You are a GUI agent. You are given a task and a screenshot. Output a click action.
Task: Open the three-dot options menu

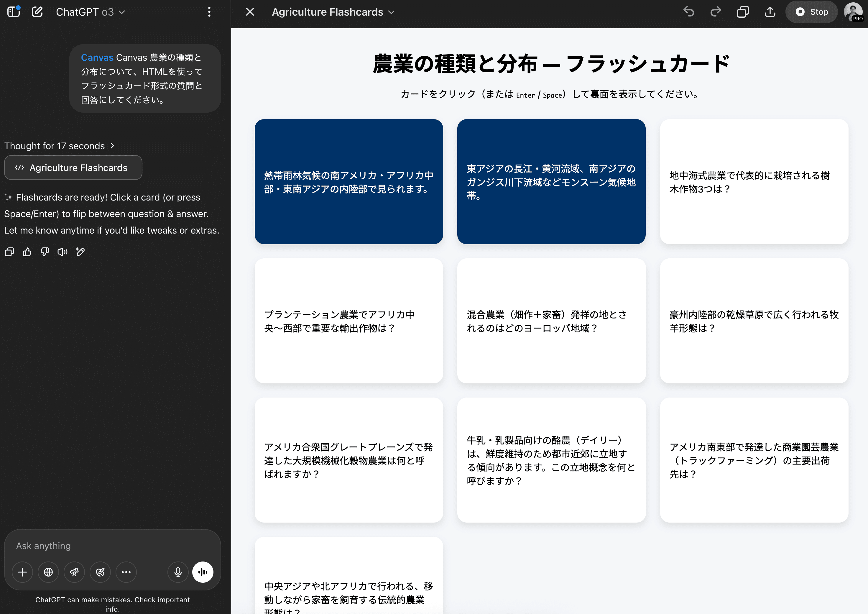pos(209,12)
